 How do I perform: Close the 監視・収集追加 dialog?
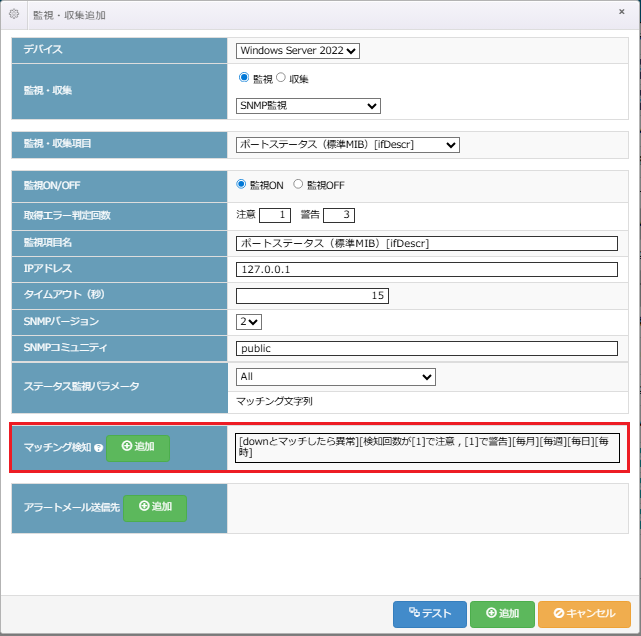click(622, 14)
